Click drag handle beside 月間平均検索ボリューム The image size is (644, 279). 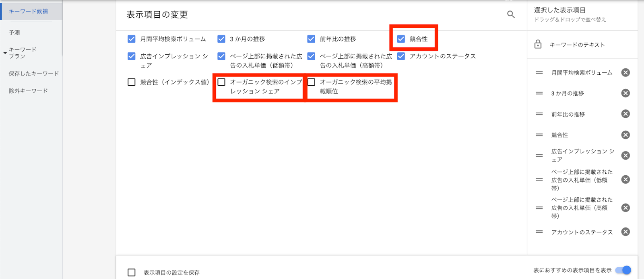pyautogui.click(x=539, y=73)
